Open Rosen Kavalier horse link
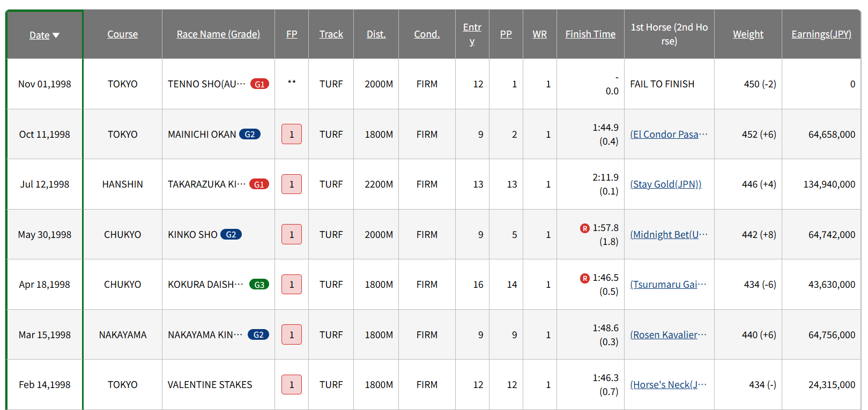 click(x=668, y=335)
